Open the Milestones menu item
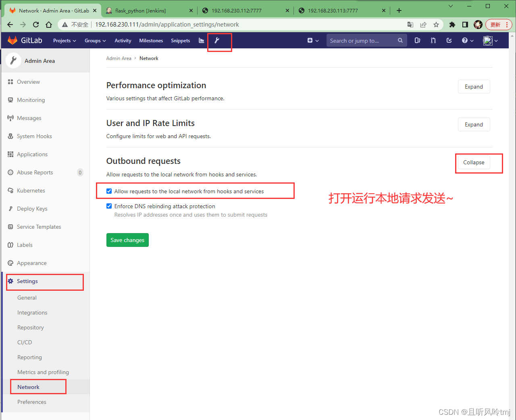This screenshot has width=516, height=420. click(x=151, y=40)
